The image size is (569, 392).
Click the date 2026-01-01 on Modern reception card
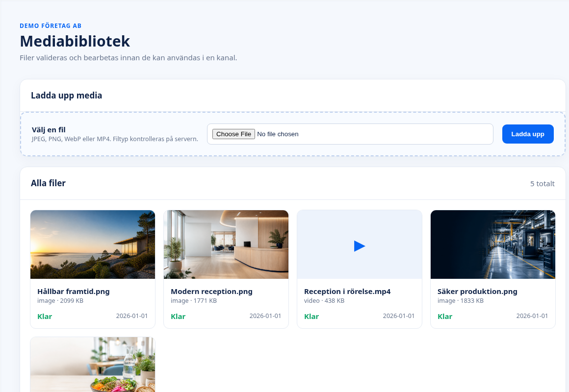265,316
